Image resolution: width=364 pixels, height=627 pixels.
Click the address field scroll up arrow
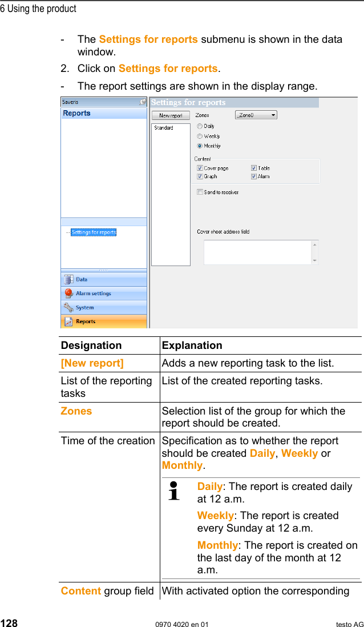point(315,244)
